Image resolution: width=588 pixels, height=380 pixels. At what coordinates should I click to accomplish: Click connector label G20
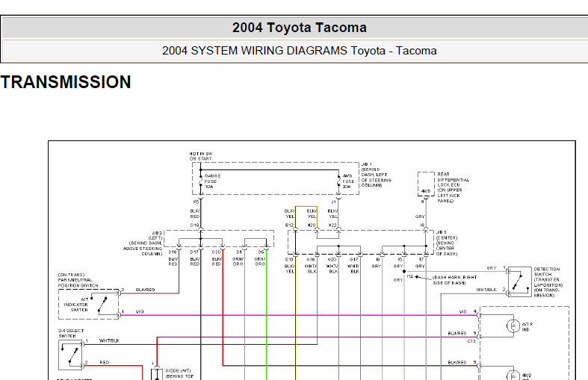coord(332,259)
